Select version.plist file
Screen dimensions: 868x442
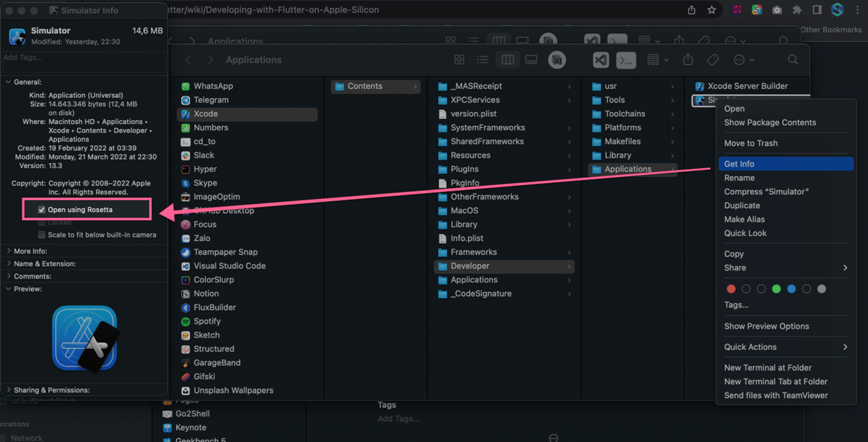pyautogui.click(x=473, y=114)
